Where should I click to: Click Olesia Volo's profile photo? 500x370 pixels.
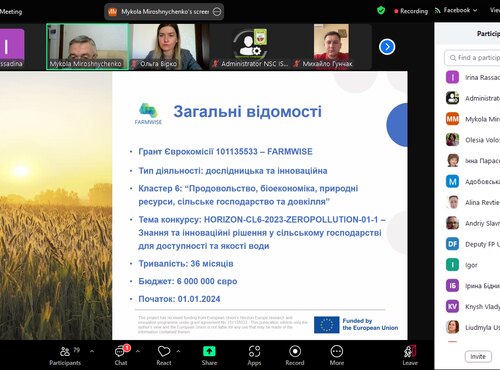pos(452,140)
